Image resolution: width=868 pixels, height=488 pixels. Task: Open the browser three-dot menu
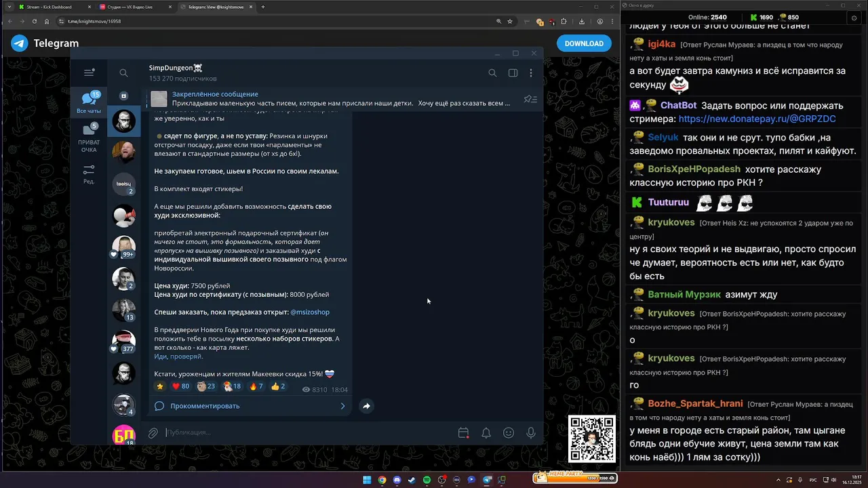click(x=611, y=21)
